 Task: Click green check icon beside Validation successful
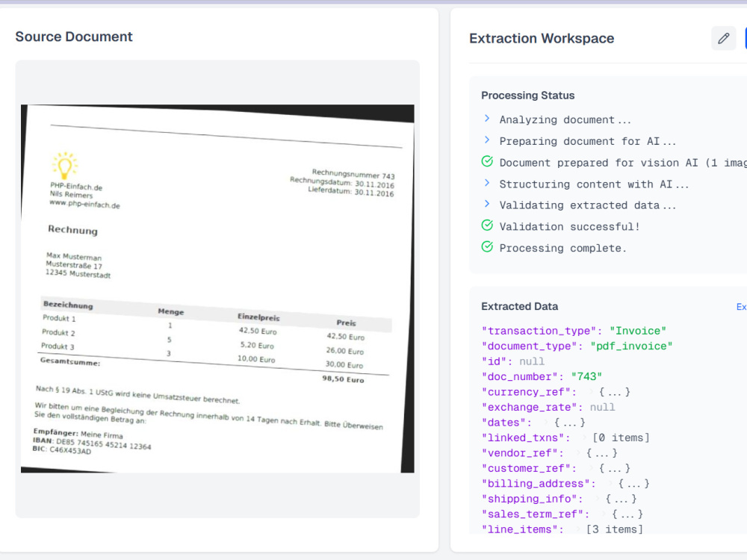click(487, 225)
